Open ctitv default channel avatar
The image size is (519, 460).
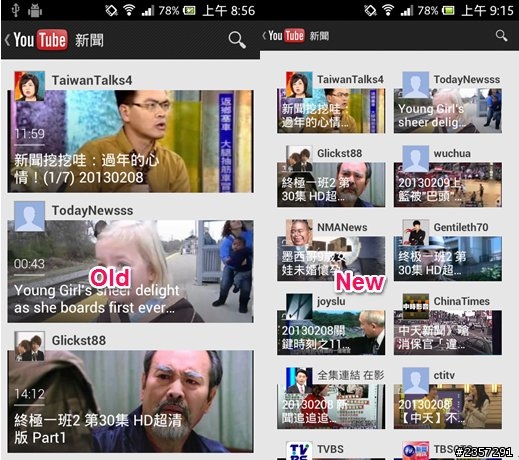click(x=415, y=380)
